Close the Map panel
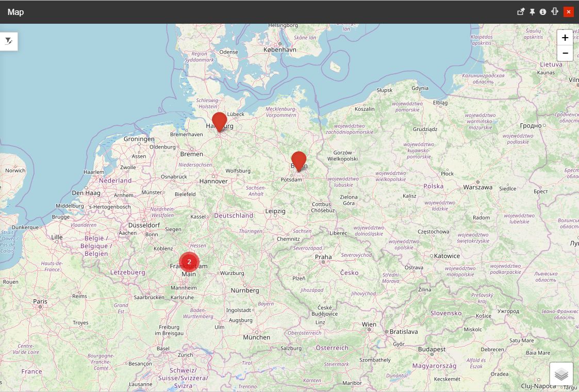The height and width of the screenshot is (392, 579). click(x=569, y=11)
